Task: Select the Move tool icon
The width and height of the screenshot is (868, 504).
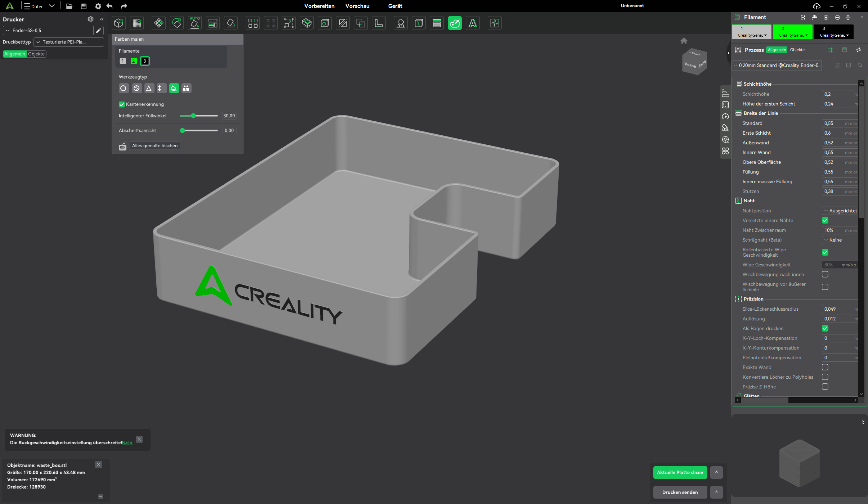Action: click(x=158, y=23)
